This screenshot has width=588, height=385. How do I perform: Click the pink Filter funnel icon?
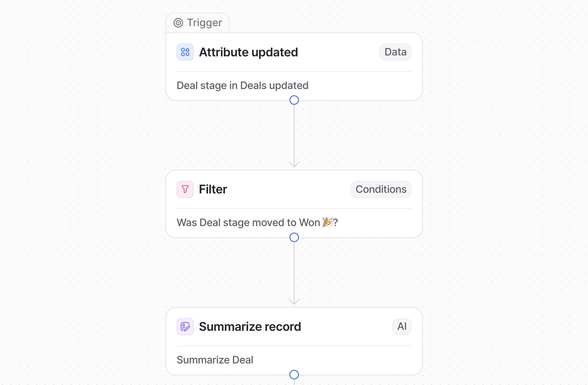(x=185, y=189)
